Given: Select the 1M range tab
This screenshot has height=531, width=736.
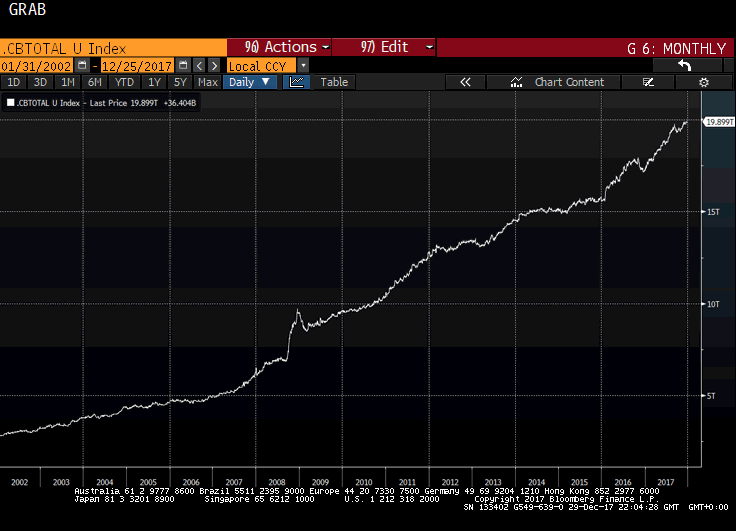Looking at the screenshot, I should (x=68, y=82).
